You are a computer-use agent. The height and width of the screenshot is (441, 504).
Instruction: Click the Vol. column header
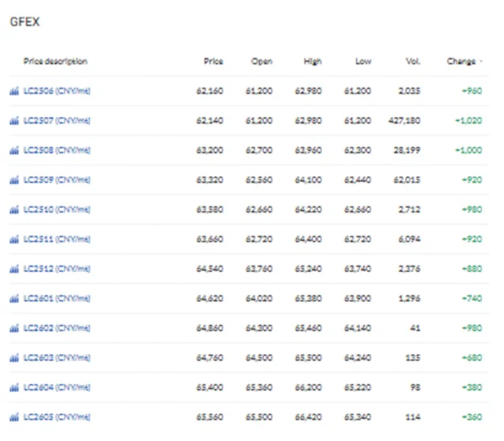click(413, 61)
